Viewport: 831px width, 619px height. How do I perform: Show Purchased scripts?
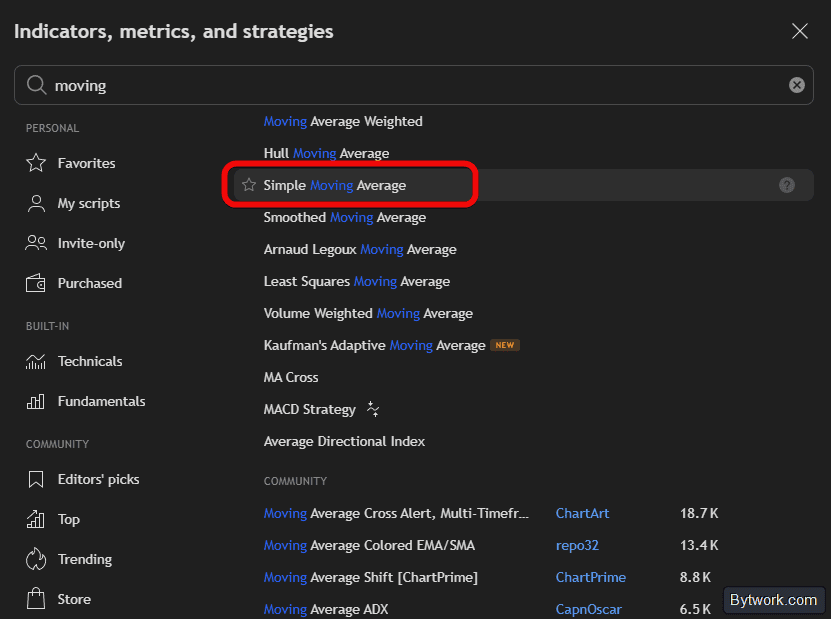(x=89, y=283)
